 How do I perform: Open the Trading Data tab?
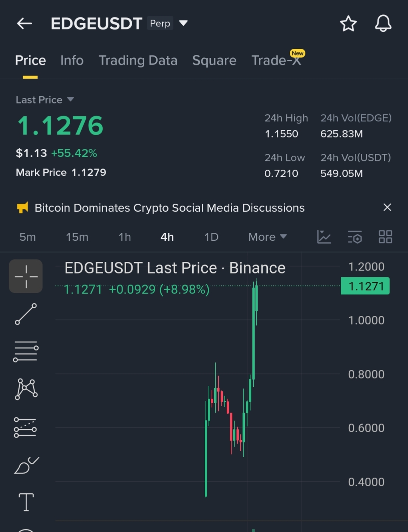(x=138, y=60)
